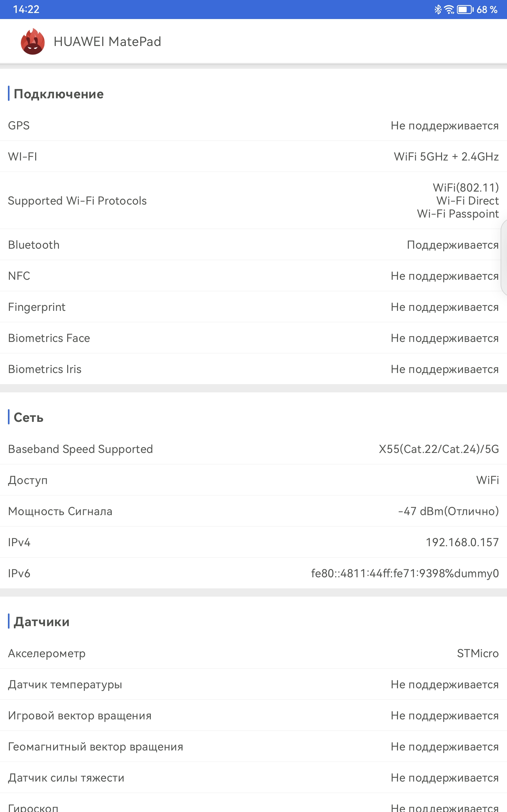Screen dimensions: 507x812
Task: Tap the side edge handle on right
Action: (504, 258)
